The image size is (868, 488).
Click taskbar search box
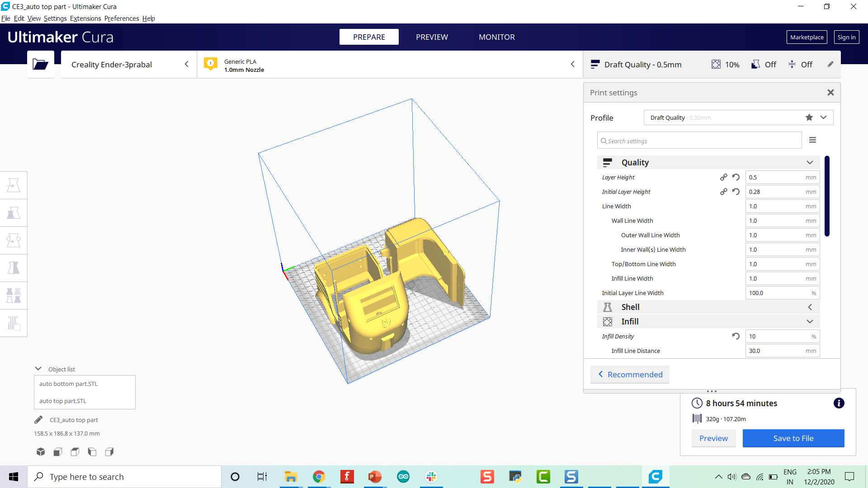(x=124, y=477)
